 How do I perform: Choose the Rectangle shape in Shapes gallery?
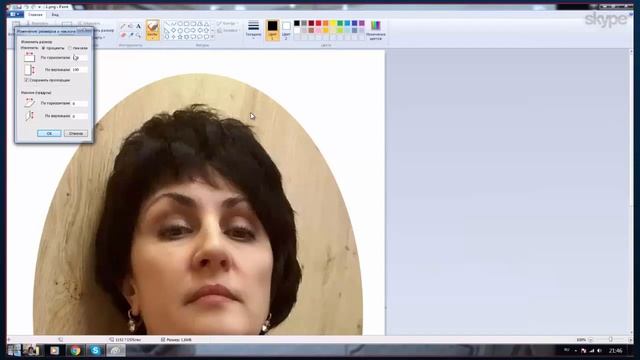[x=187, y=23]
